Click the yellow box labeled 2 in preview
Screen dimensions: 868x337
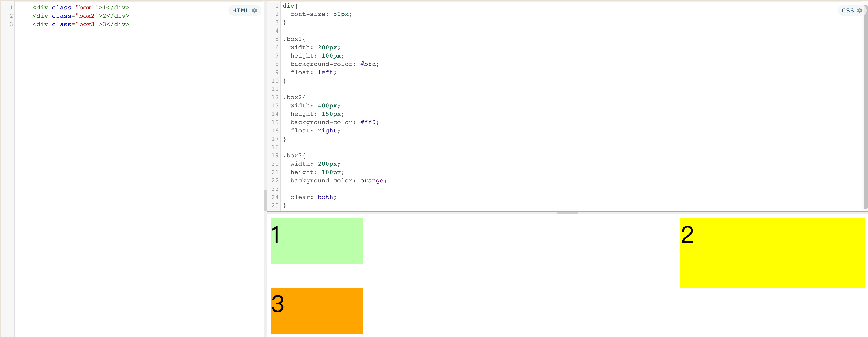[773, 253]
